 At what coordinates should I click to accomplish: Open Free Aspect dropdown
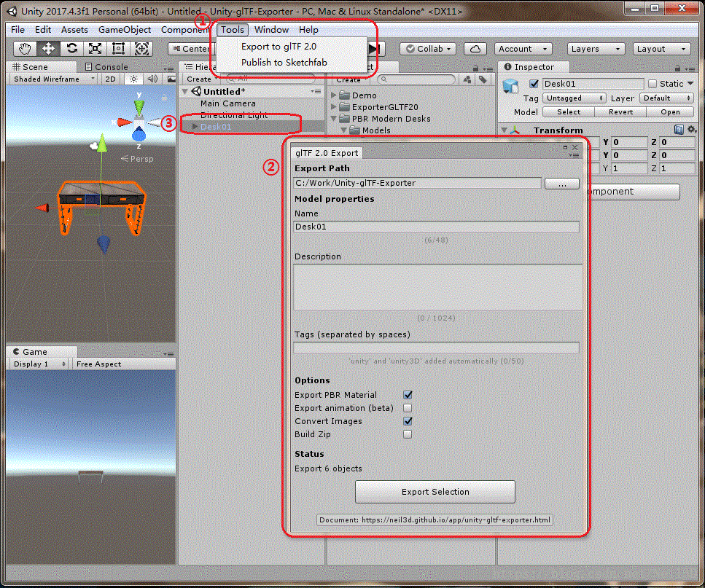(99, 364)
